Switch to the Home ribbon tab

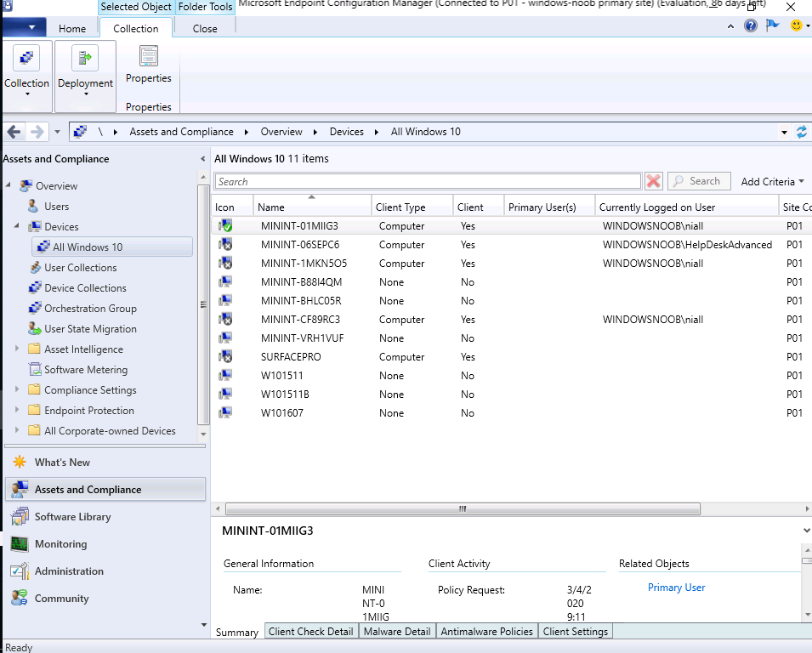[72, 28]
